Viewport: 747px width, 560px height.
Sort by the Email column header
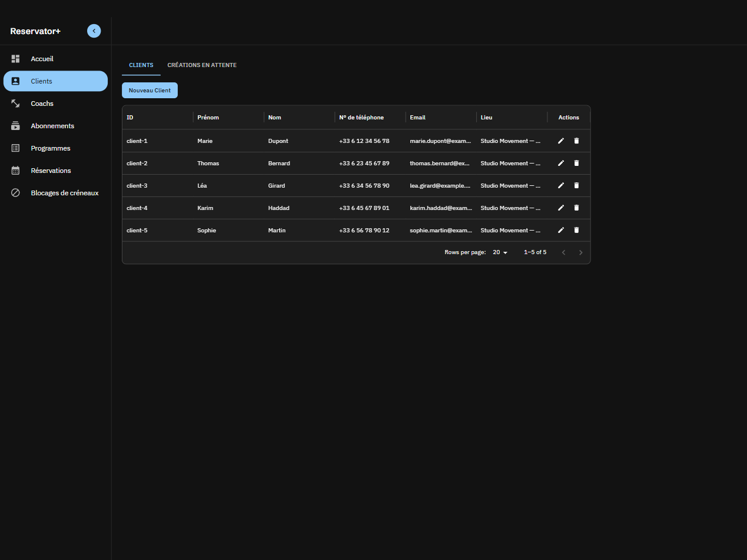(441, 118)
